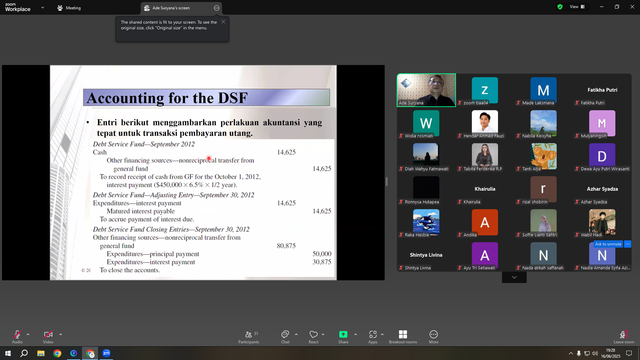The image size is (640, 360).
Task: Unmute the Audio microphone icon
Action: [x=17, y=334]
